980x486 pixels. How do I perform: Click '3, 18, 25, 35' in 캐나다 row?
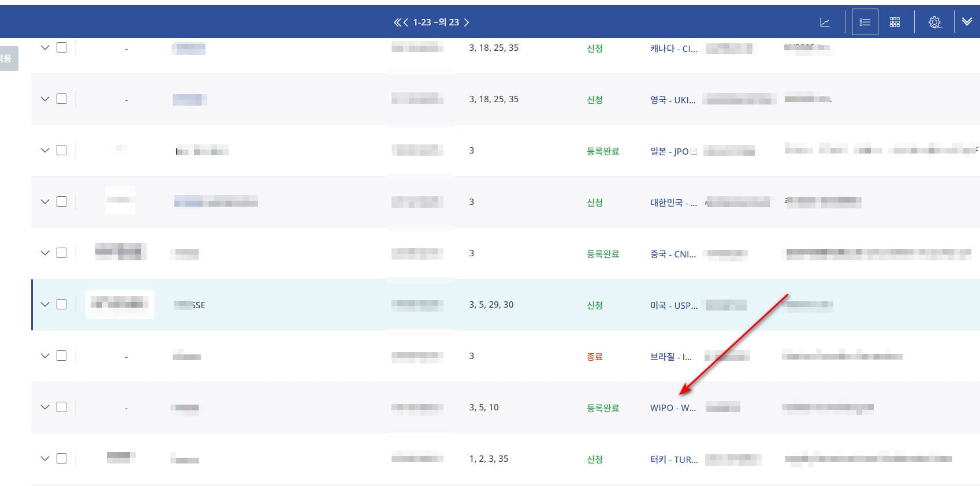494,47
